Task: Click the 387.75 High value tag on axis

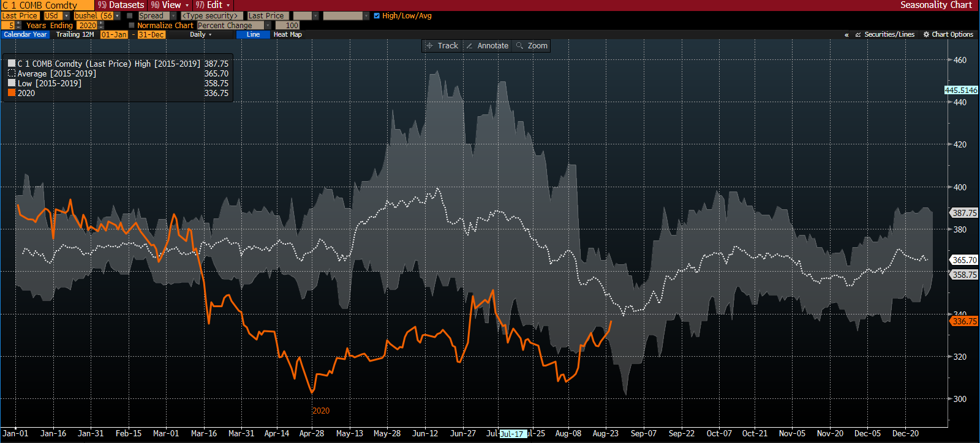Action: click(964, 213)
